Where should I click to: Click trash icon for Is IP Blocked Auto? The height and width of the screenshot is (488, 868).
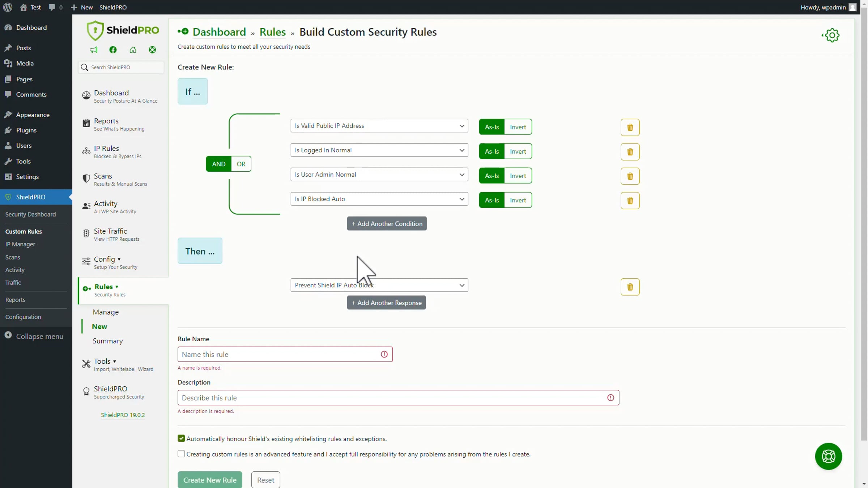[630, 201]
